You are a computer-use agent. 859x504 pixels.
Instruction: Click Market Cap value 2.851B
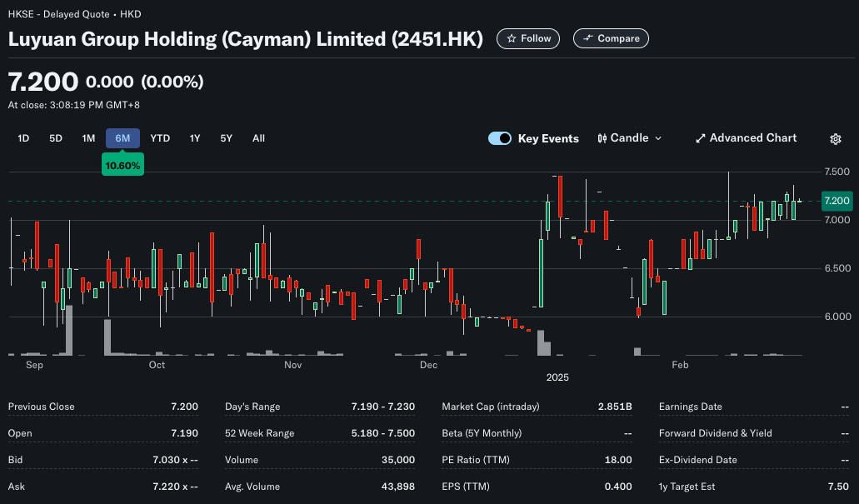tap(615, 407)
